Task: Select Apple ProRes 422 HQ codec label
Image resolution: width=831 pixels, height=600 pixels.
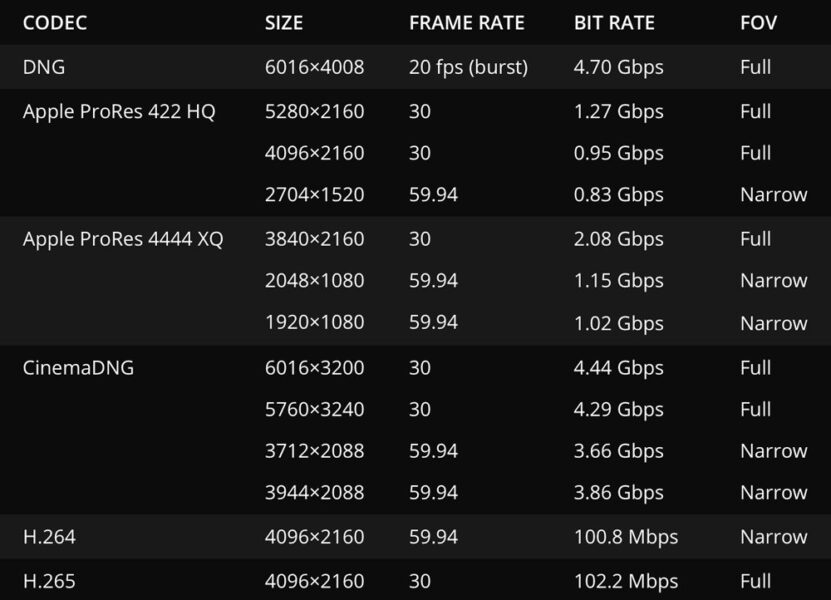Action: [119, 111]
